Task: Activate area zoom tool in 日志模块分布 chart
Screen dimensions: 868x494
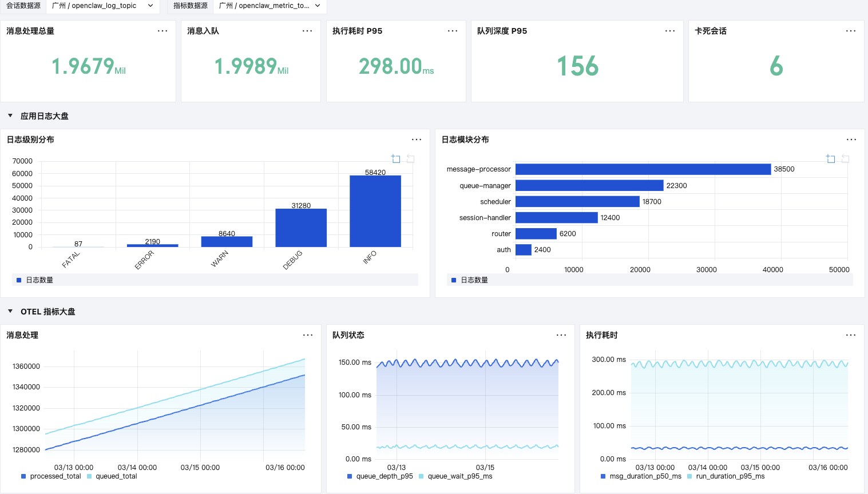Action: pyautogui.click(x=831, y=158)
